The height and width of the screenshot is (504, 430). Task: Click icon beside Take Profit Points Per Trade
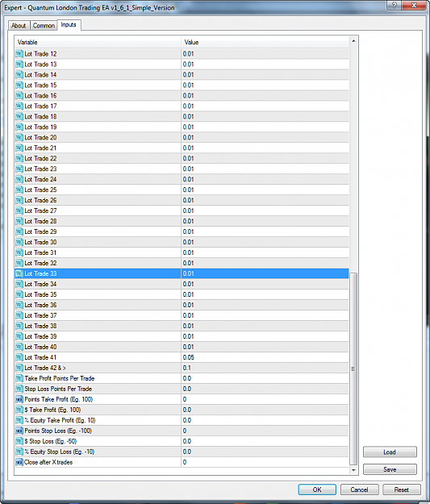click(19, 378)
